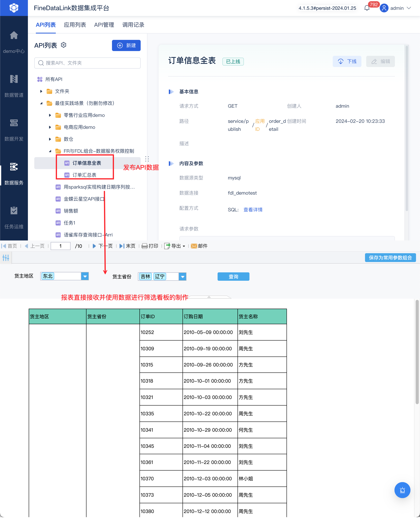
Task: Click the 邮件 envelope icon
Action: (x=194, y=246)
